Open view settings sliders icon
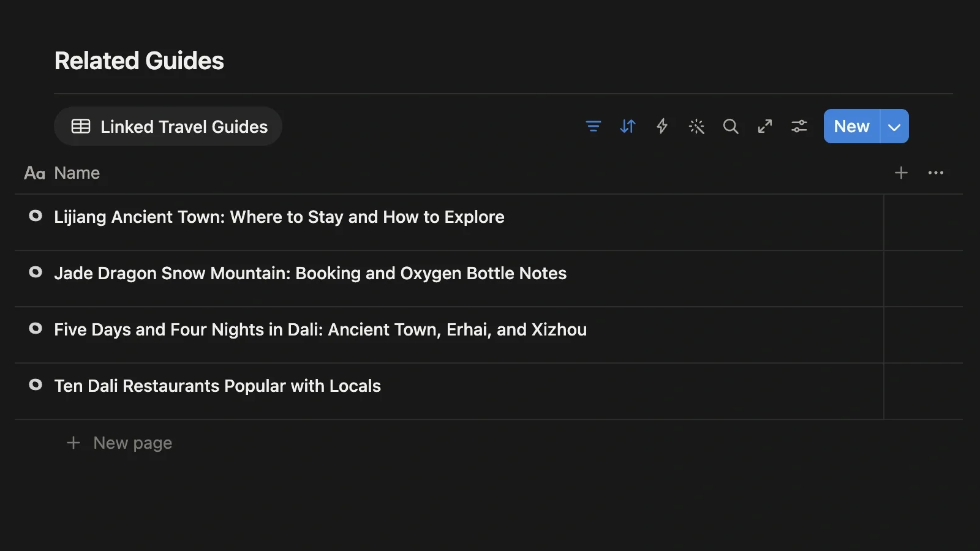This screenshot has height=551, width=980. [799, 126]
